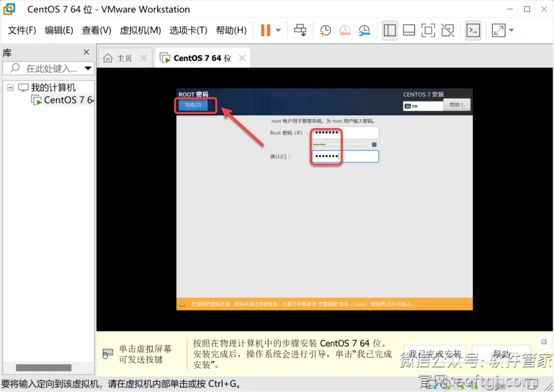The width and height of the screenshot is (554, 392).
Task: Open the snapshot manager icon
Action: click(364, 30)
